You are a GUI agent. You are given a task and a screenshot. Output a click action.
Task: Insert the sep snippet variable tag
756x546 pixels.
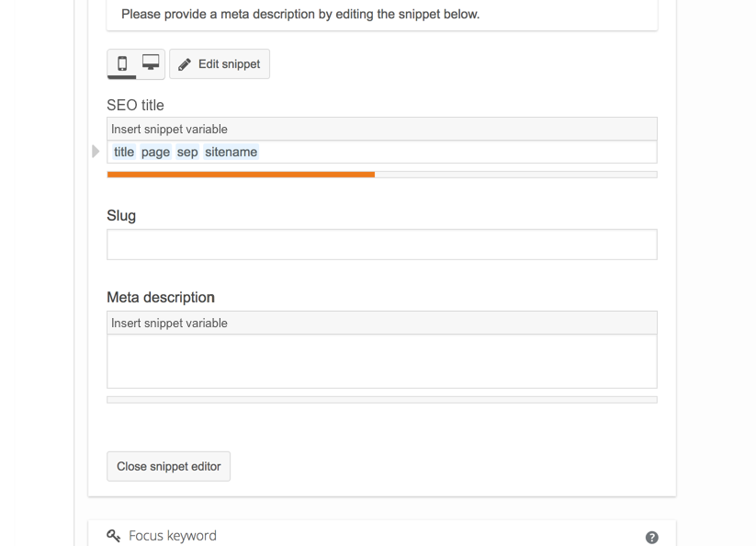pos(186,151)
